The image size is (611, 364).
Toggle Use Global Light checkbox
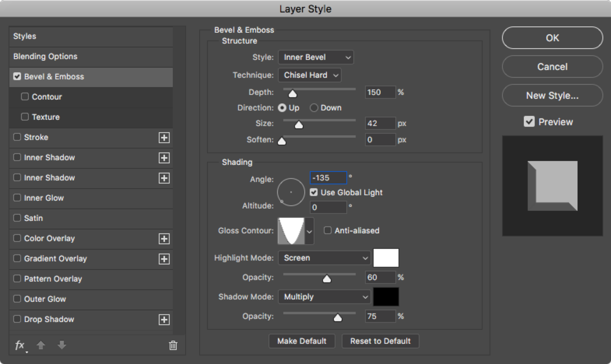coord(314,192)
